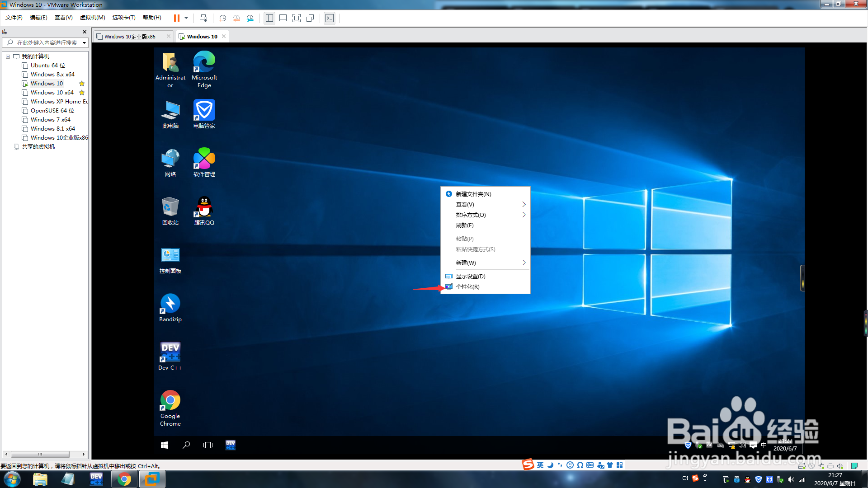
Task: Enter full screen mode icon in toolbar
Action: click(297, 18)
